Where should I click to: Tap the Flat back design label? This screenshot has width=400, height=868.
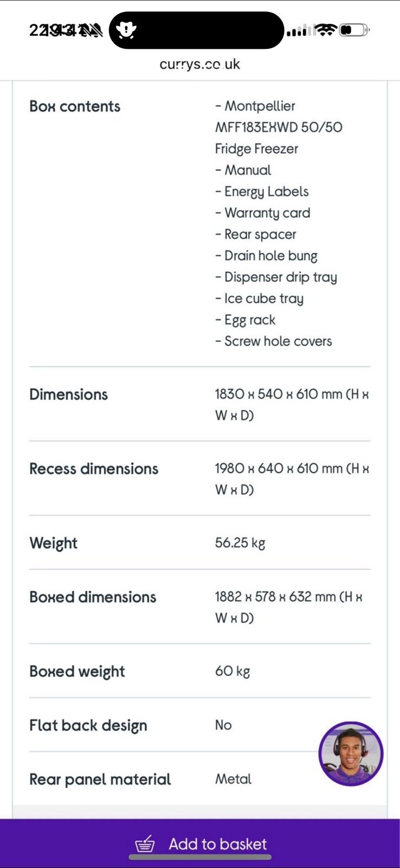88,725
